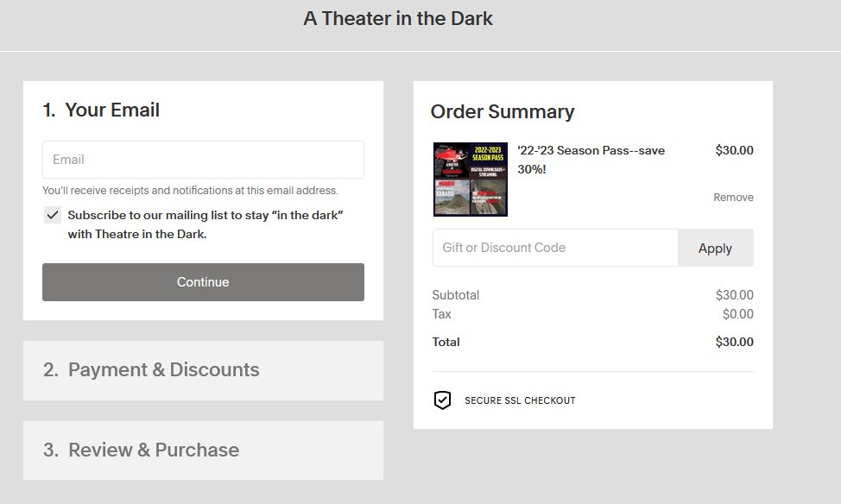Click the SECURE SSL CHECKOUT shield icon
Screen dimensions: 841x504
(441, 400)
